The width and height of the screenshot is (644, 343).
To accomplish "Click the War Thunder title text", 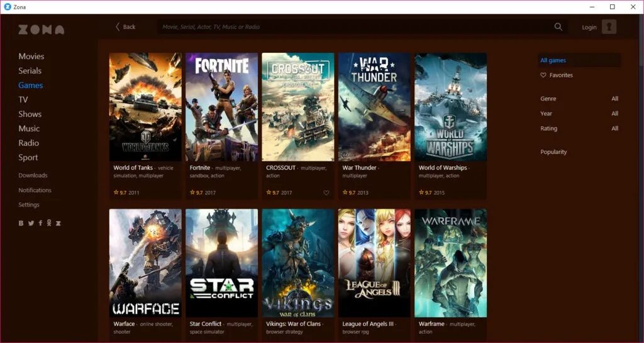I will [359, 167].
